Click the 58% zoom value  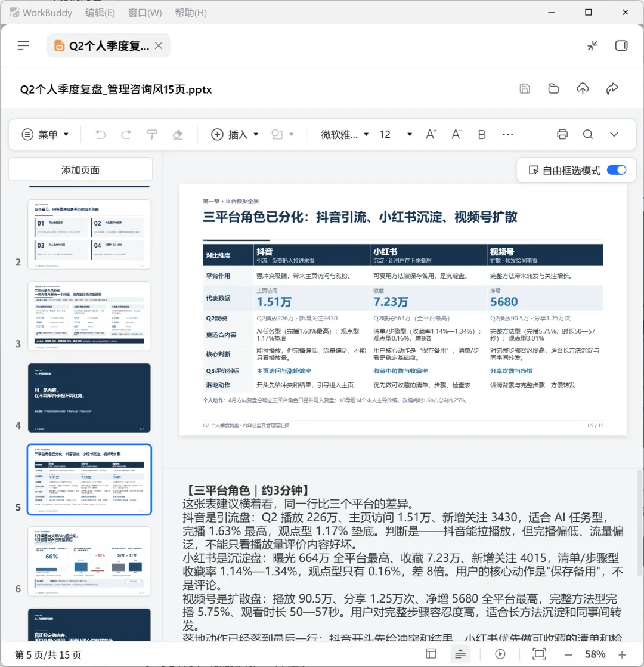[x=595, y=654]
